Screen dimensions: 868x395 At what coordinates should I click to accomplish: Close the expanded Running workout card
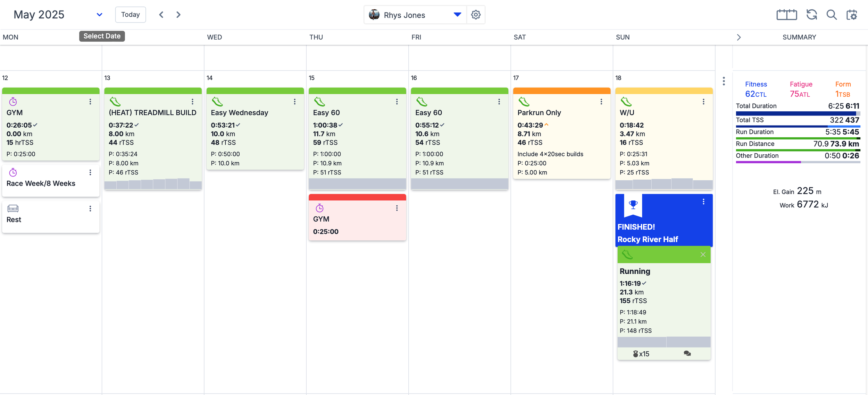tap(703, 255)
